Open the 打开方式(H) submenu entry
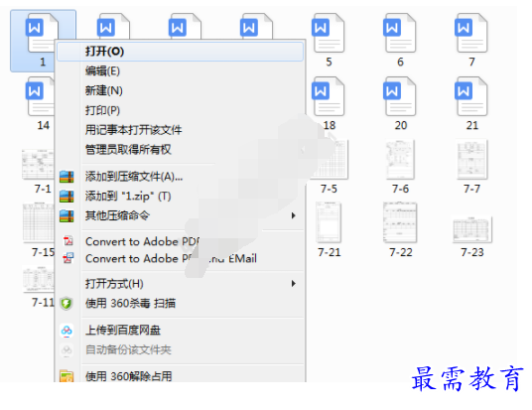 click(x=181, y=284)
